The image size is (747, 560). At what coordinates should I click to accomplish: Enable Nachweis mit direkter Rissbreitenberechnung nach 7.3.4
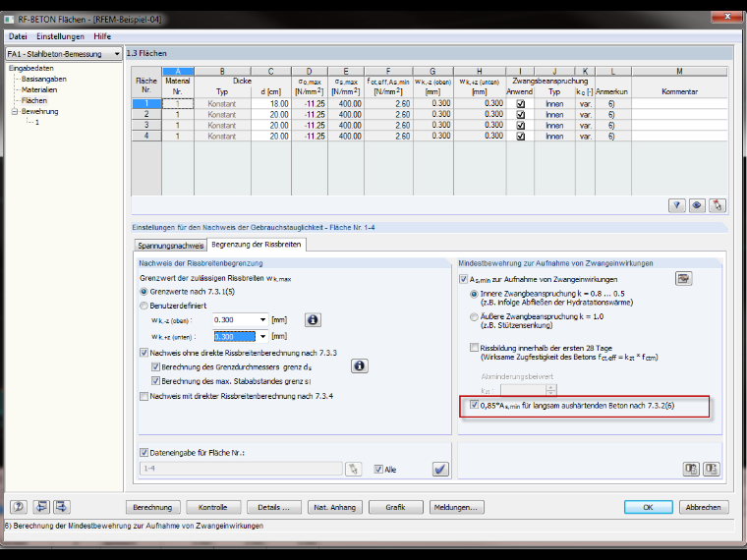click(144, 396)
